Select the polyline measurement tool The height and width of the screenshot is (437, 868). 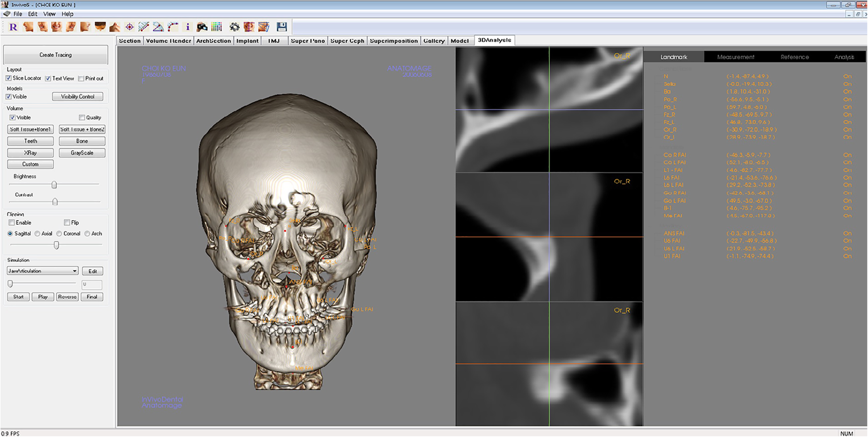[x=173, y=27]
